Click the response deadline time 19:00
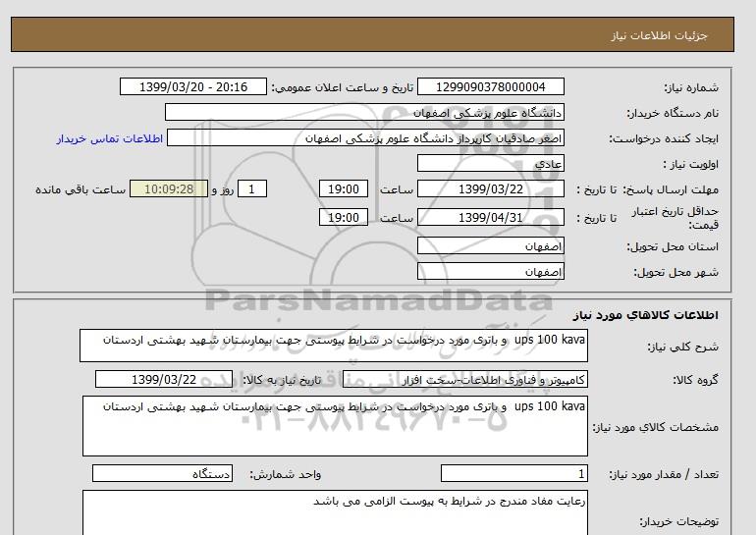Viewport: 756px width, 535px height. [344, 188]
